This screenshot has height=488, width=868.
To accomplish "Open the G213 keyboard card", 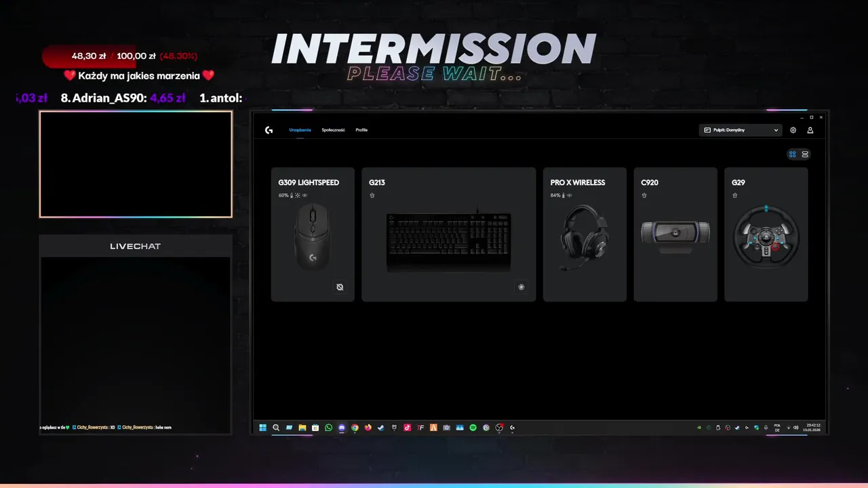I will click(x=448, y=234).
